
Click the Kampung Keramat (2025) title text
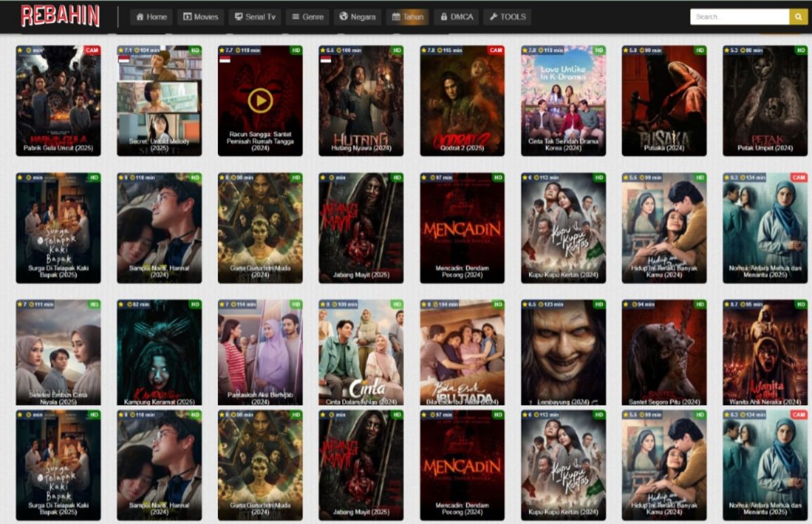(159, 402)
